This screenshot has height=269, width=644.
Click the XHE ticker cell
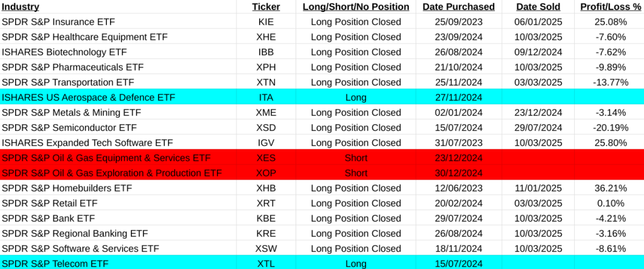tap(265, 37)
